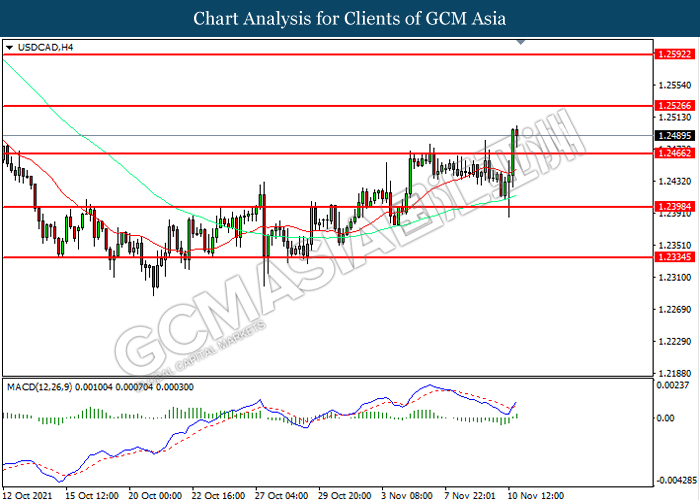The height and width of the screenshot is (500, 700).
Task: Click the MACD(12,26,9) indicator label
Action: coord(39,387)
